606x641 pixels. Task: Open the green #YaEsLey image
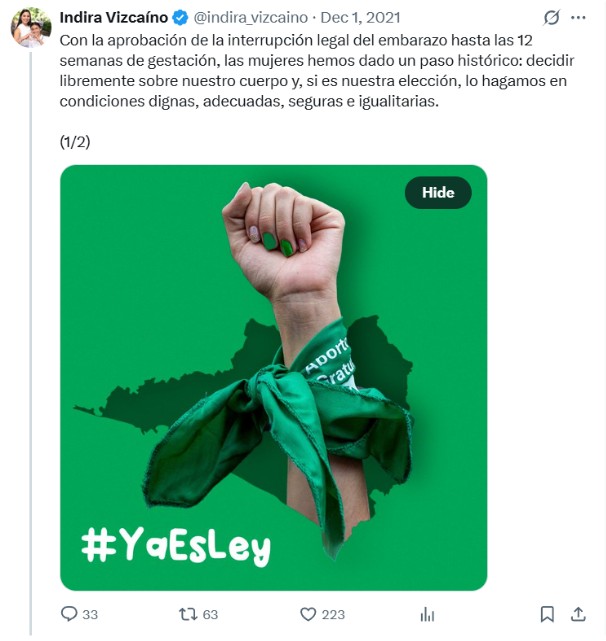[x=274, y=378]
